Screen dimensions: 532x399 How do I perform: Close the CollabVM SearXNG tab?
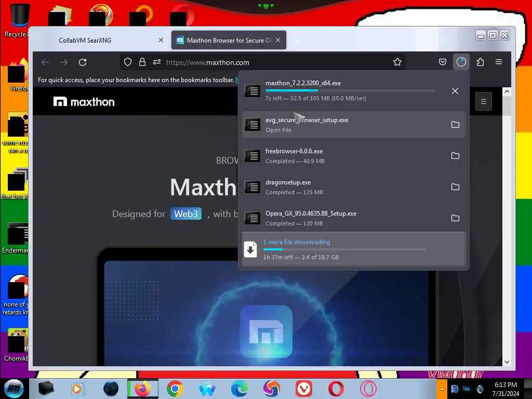161,40
